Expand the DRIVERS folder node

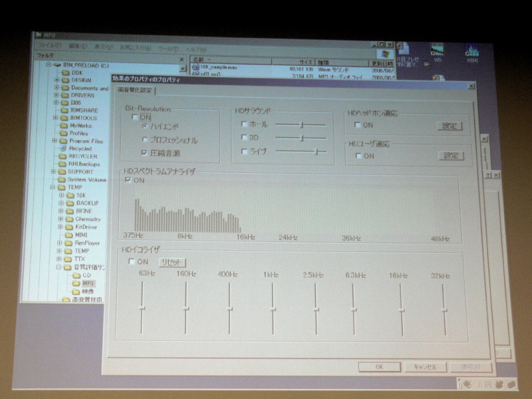(x=57, y=95)
